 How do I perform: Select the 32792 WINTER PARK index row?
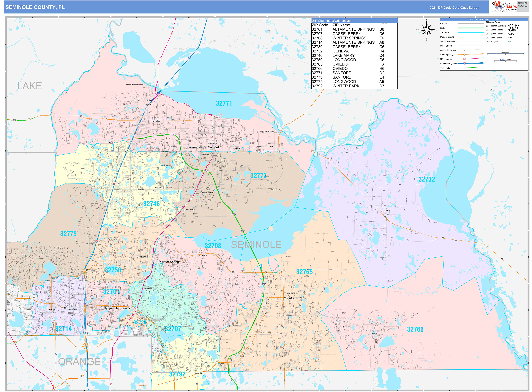coord(354,86)
